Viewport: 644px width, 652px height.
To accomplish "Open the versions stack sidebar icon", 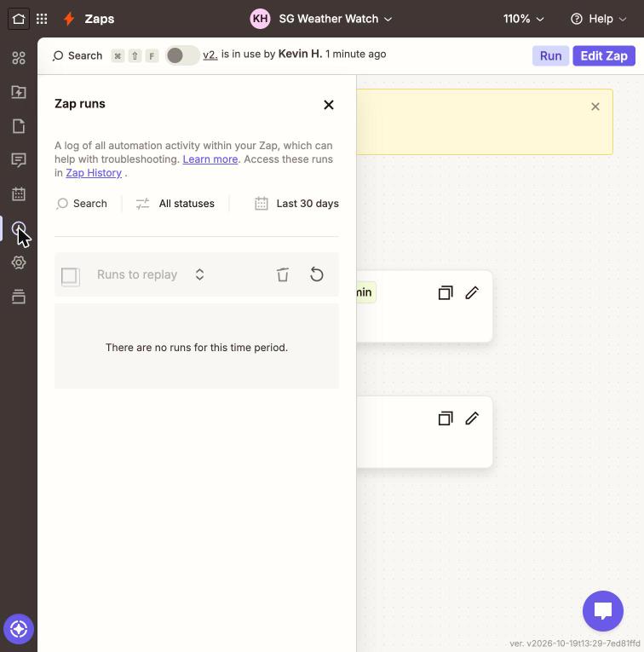I will pyautogui.click(x=19, y=297).
